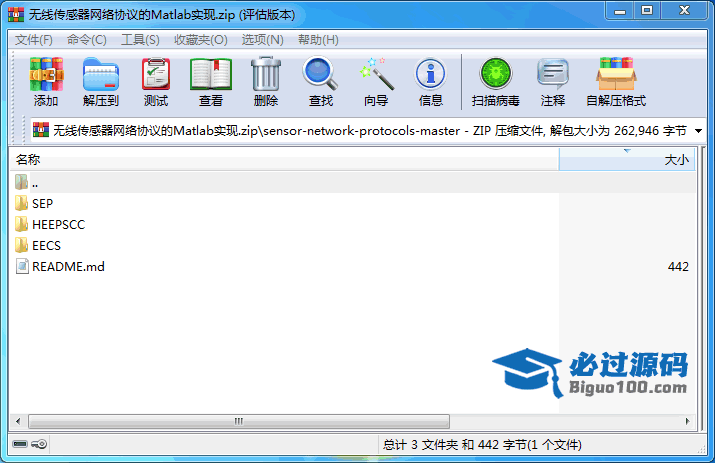
Task: Open the Tools (工具) menu
Action: [x=140, y=40]
